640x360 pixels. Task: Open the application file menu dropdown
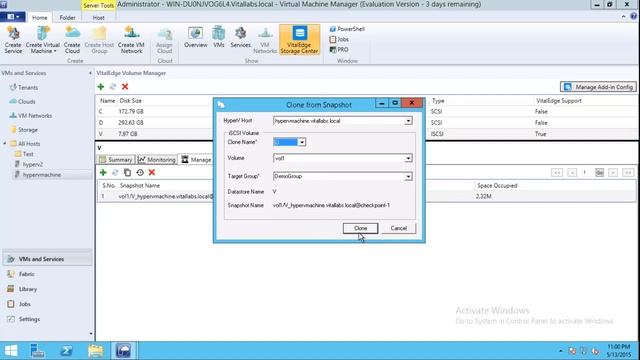(x=13, y=17)
